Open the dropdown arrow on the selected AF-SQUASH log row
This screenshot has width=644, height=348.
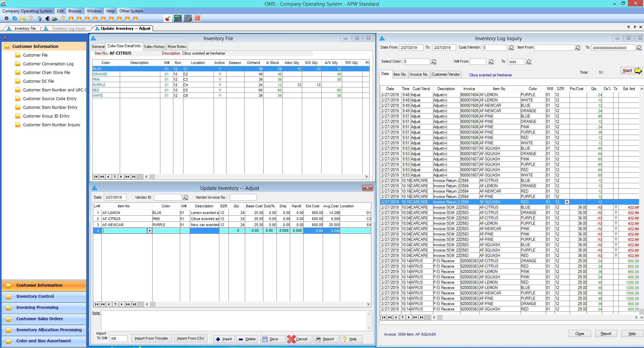pyautogui.click(x=567, y=202)
